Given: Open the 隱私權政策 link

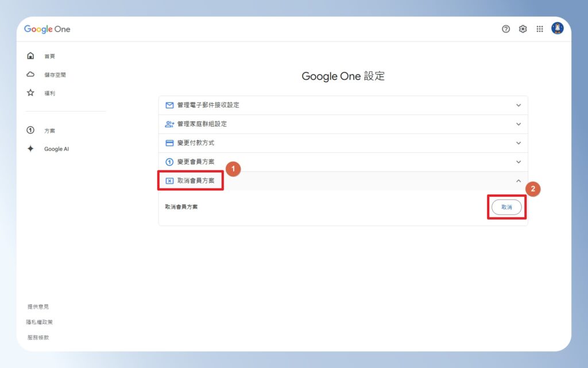Looking at the screenshot, I should (x=40, y=322).
